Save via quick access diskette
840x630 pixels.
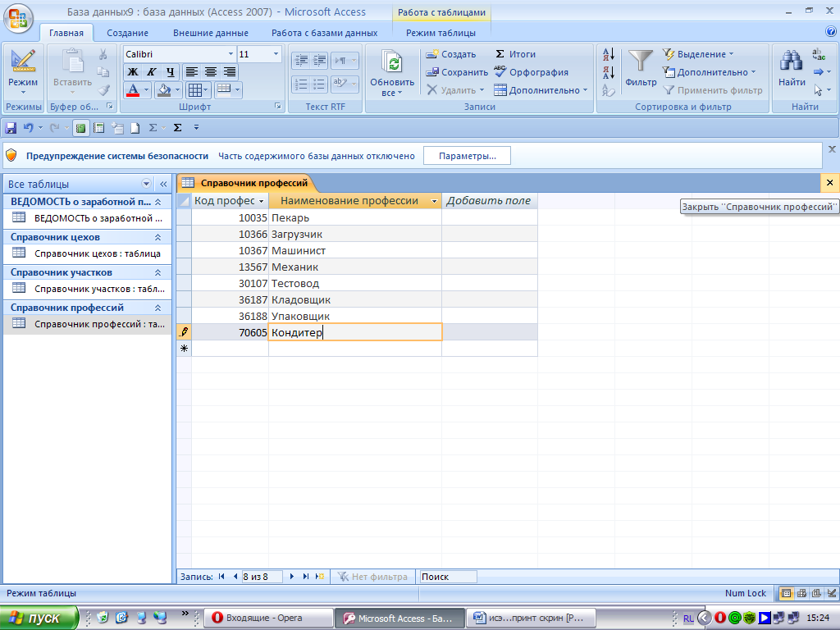(x=11, y=128)
